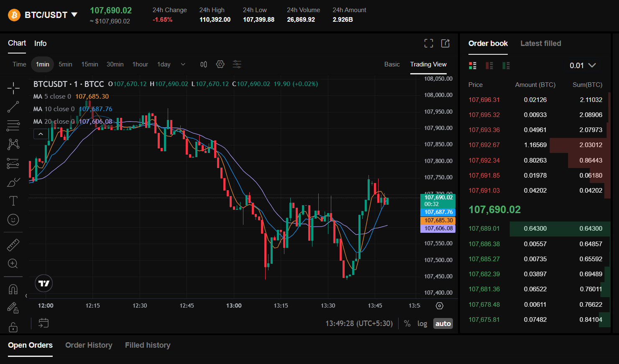619x364 pixels.
Task: Open the emoji sticker tool
Action: pos(13,219)
